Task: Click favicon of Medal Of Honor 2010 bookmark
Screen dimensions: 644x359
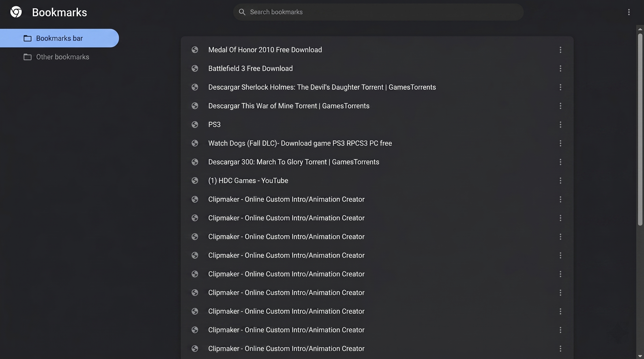Action: coord(195,50)
